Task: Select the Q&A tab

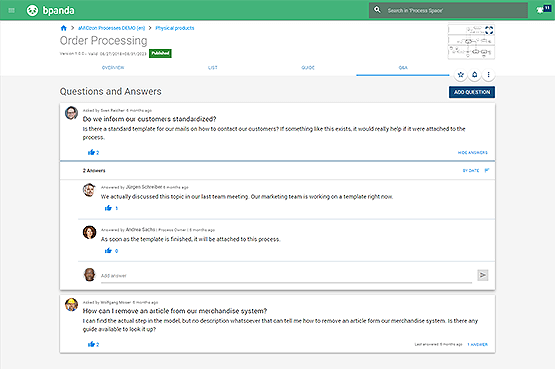Action: pyautogui.click(x=403, y=68)
